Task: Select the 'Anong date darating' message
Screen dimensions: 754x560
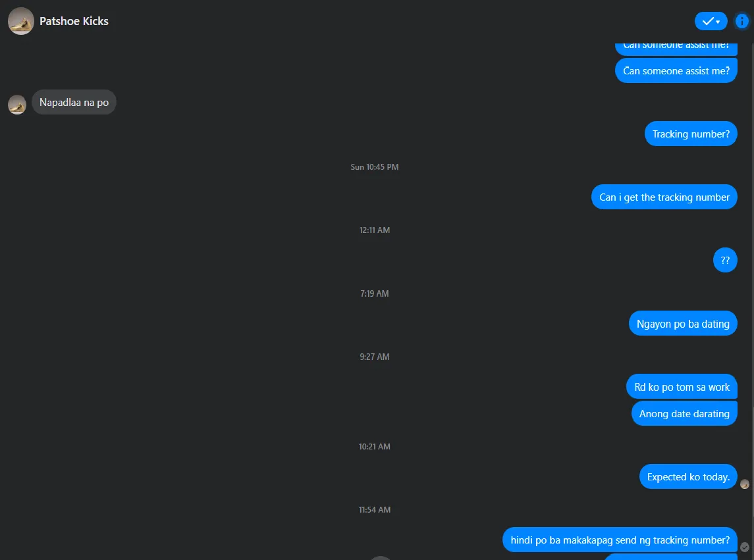Action: point(684,413)
